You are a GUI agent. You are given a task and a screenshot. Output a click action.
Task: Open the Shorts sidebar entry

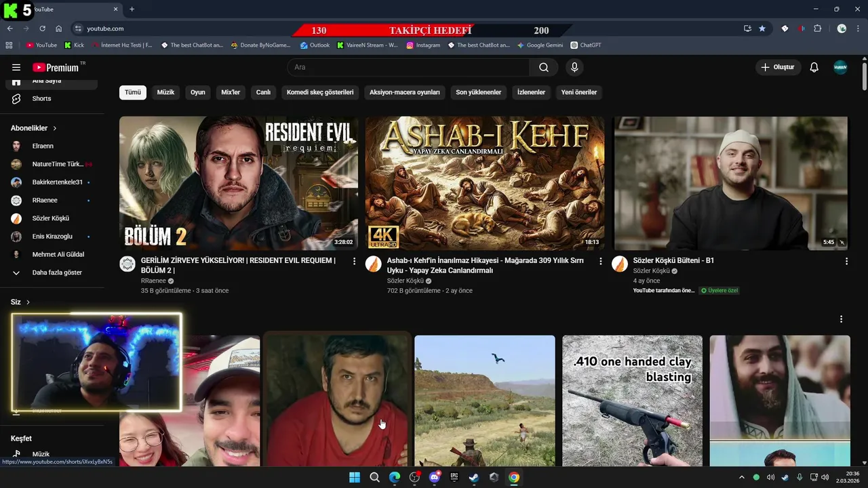(x=52, y=98)
